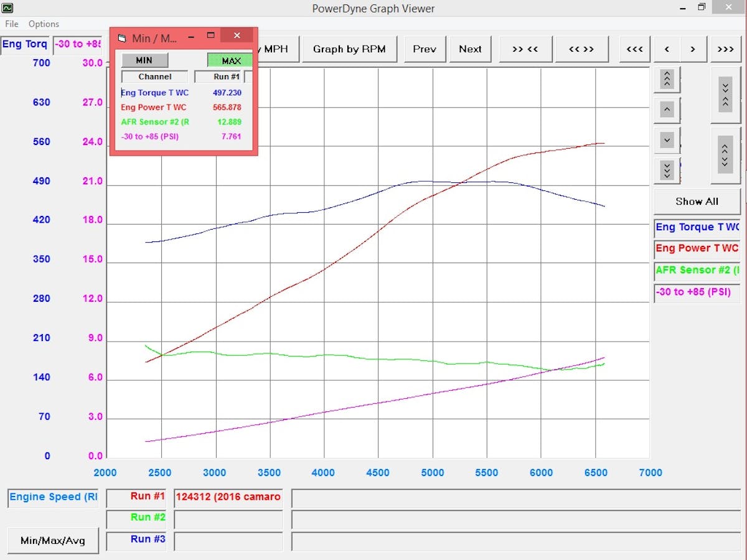Toggle the MIN button in Min/Max window
Viewport: 747px width, 560px height.
(144, 60)
